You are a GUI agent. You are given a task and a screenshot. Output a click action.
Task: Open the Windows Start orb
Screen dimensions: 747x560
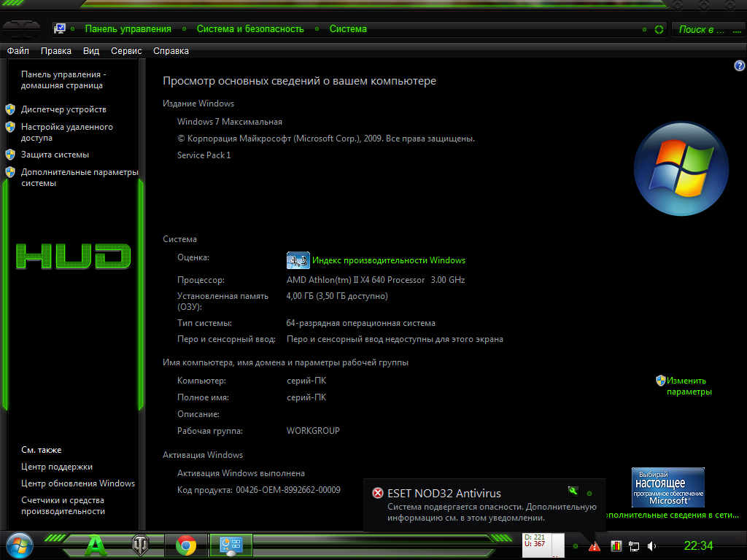(x=19, y=545)
